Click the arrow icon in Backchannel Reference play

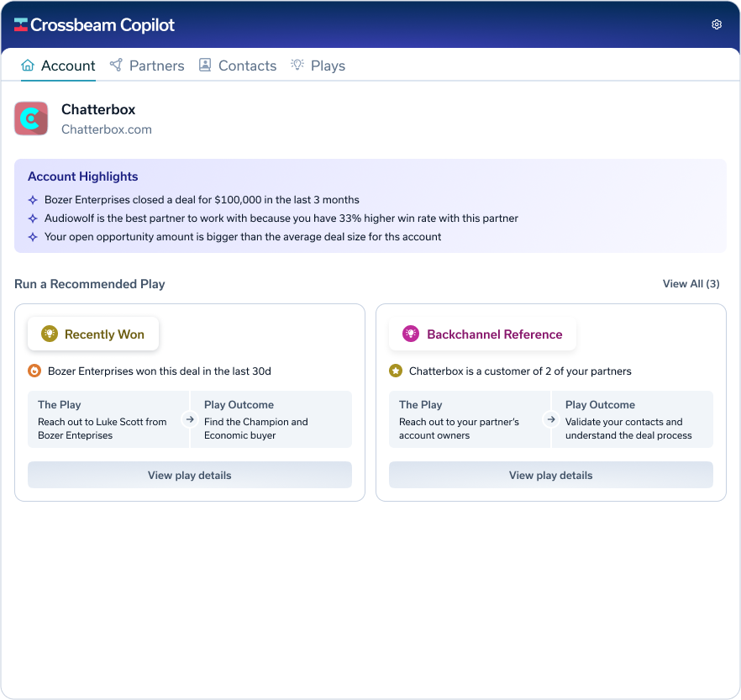coord(551,419)
